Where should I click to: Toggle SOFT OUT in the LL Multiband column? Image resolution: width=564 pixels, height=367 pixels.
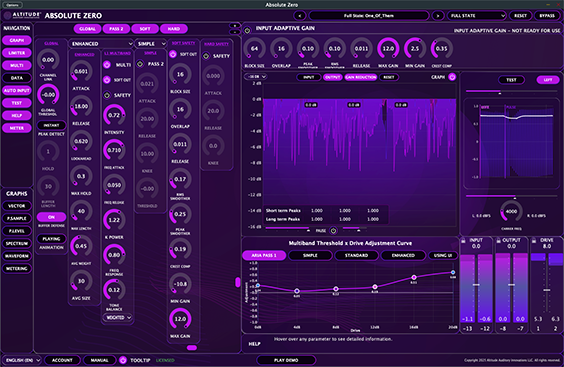coord(107,80)
